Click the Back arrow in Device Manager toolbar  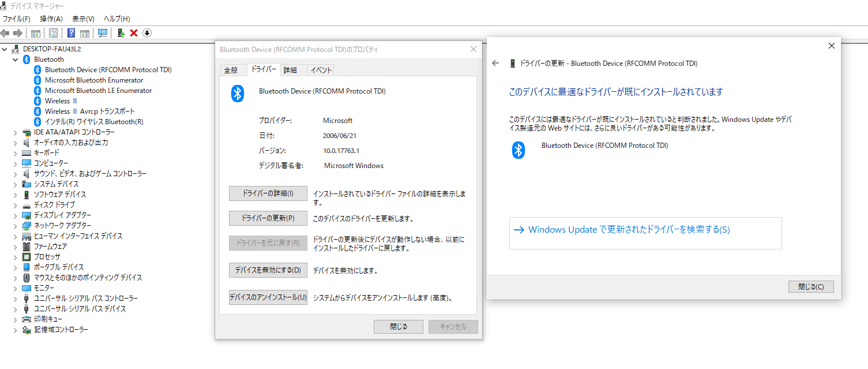[5, 33]
